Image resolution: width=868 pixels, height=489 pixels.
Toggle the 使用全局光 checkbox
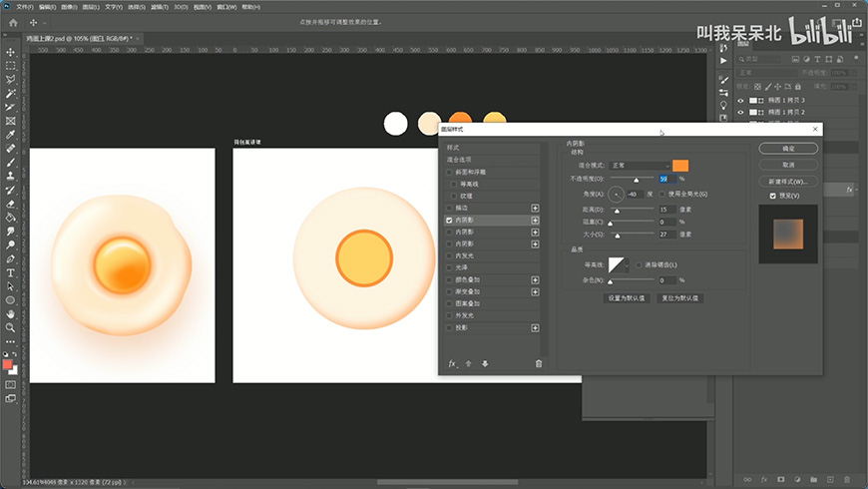[663, 193]
